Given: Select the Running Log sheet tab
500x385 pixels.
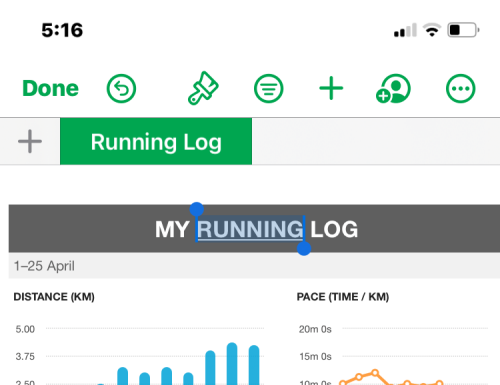Looking at the screenshot, I should (x=156, y=141).
